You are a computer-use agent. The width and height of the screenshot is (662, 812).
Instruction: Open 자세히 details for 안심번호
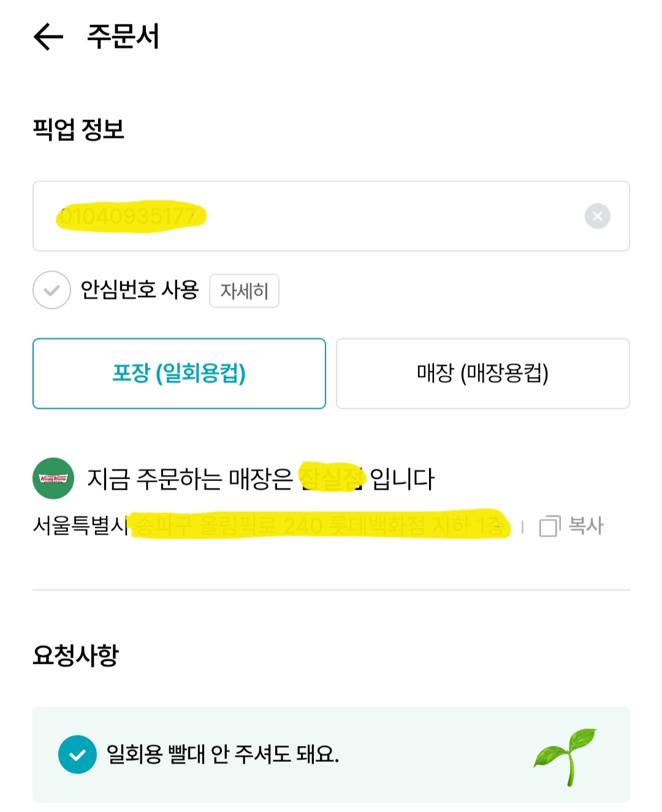(x=244, y=291)
